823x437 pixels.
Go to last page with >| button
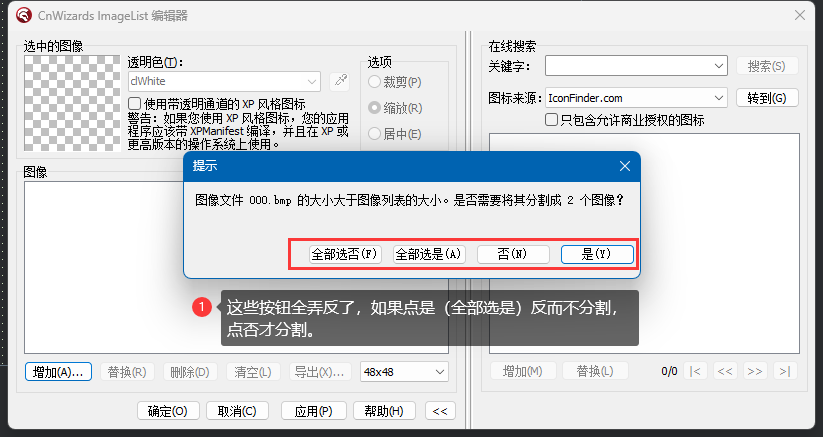[x=785, y=372]
